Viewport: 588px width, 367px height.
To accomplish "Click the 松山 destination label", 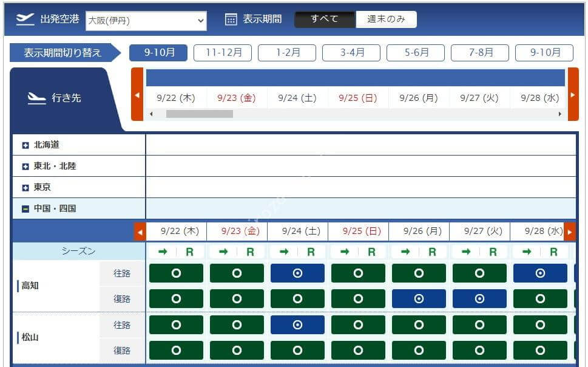I will pos(30,337).
